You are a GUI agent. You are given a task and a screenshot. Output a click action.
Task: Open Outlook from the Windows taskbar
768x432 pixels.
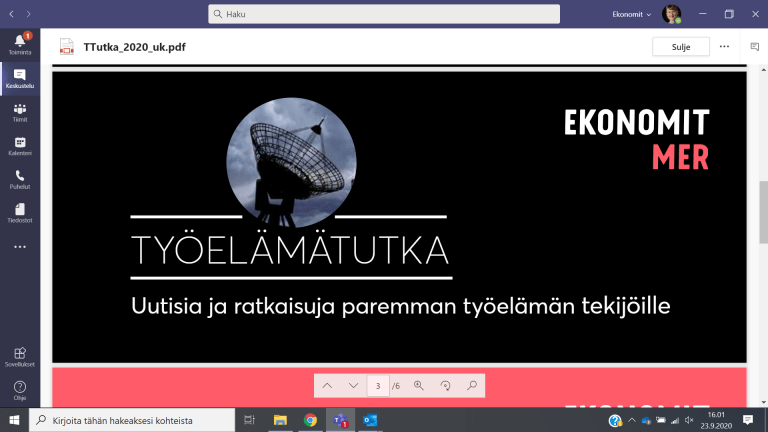[x=370, y=420]
